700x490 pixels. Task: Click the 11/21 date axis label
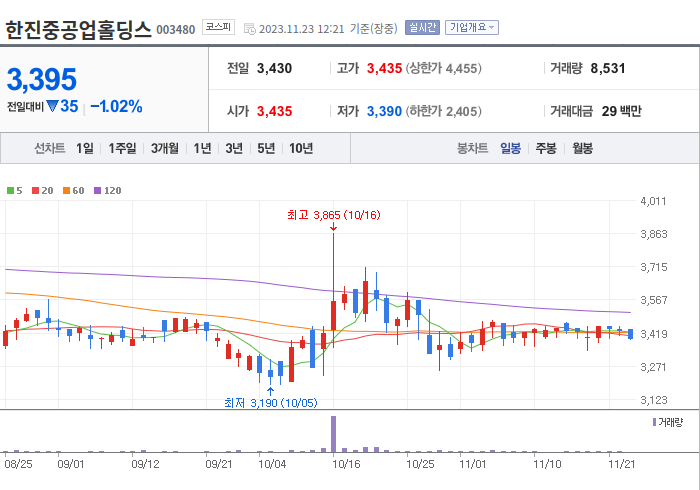621,464
